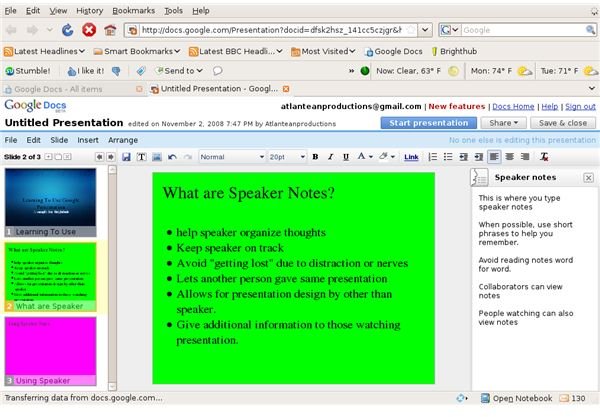Click the Redo arrow icon
The image size is (600, 417).
(188, 157)
